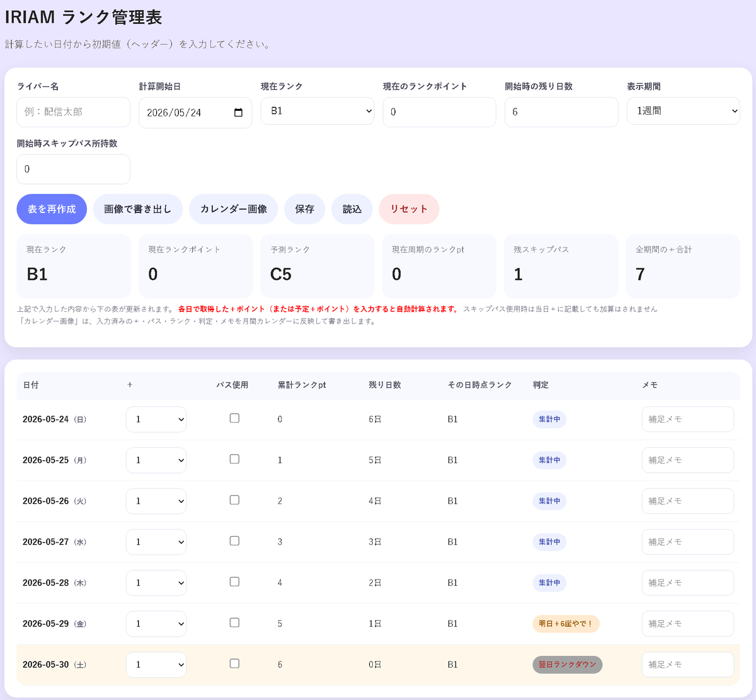Open the 現在ランク dropdown showing B1
This screenshot has width=756, height=700.
317,111
